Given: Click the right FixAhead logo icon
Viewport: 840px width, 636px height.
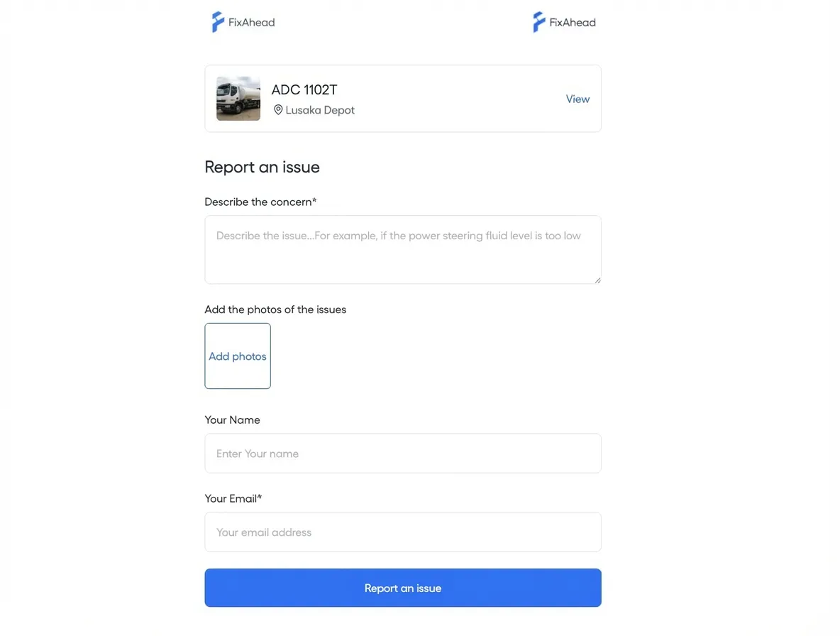Looking at the screenshot, I should (x=538, y=21).
